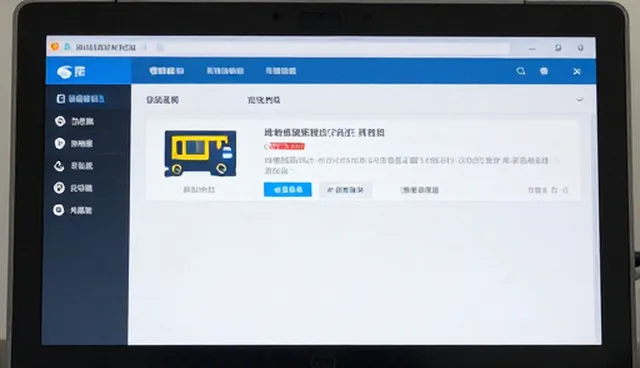640x368 pixels.
Task: Open the last sidebar entry with ring icon
Action: click(73, 210)
